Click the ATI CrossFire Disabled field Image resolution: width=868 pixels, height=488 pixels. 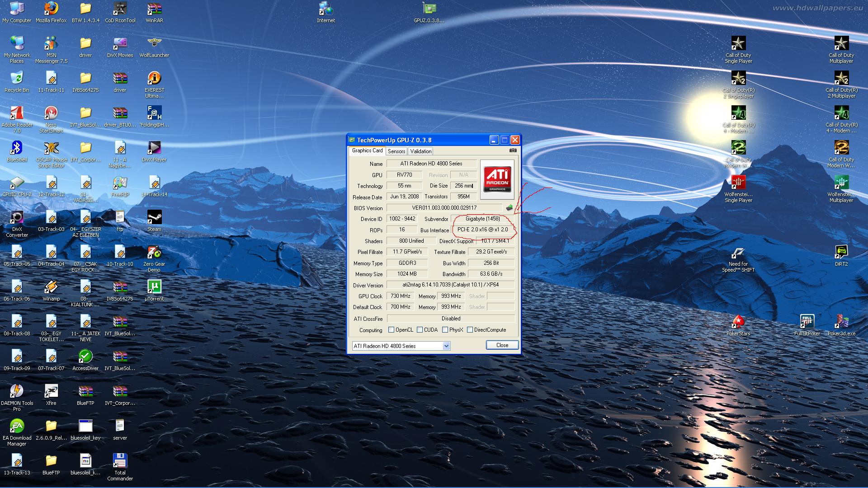pyautogui.click(x=451, y=319)
